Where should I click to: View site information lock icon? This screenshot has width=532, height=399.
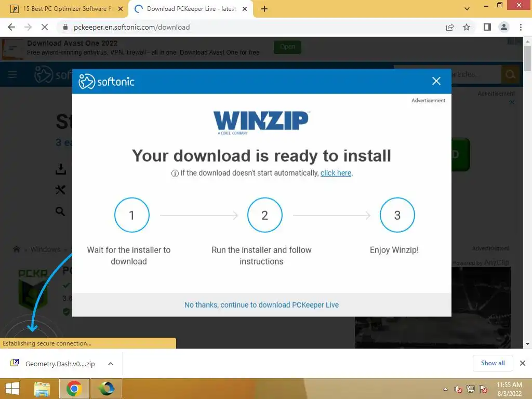(65, 27)
